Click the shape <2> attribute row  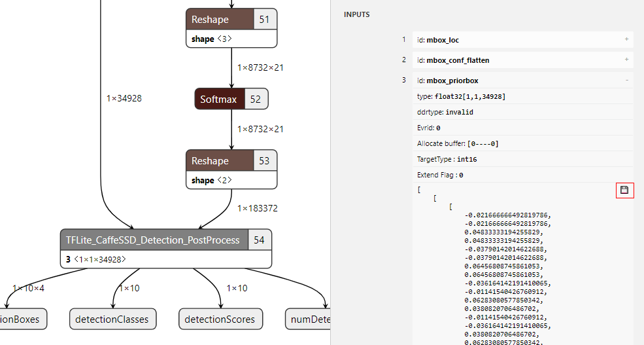[211, 180]
